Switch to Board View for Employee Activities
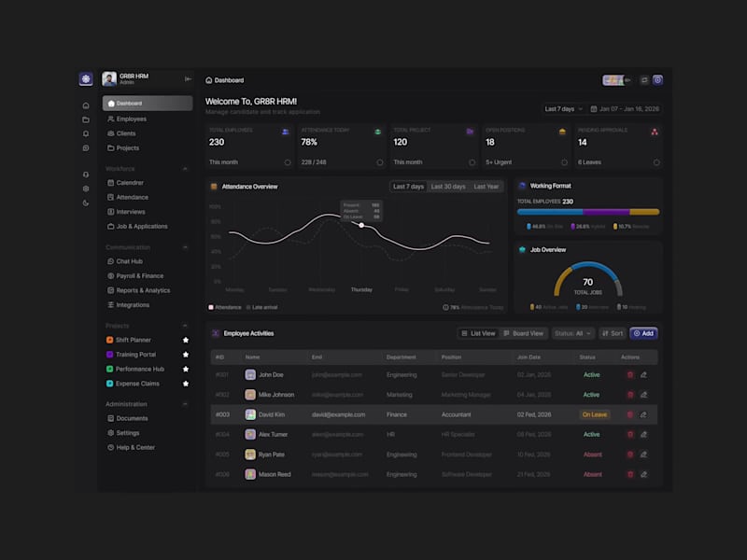747x560 pixels. pyautogui.click(x=526, y=332)
